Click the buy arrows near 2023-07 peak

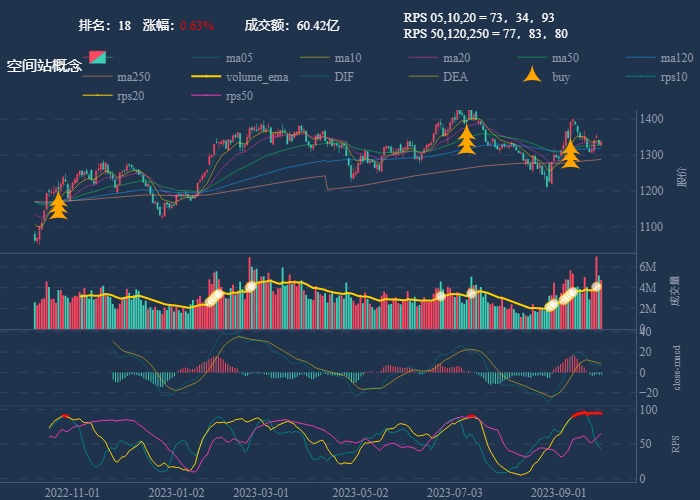point(465,139)
